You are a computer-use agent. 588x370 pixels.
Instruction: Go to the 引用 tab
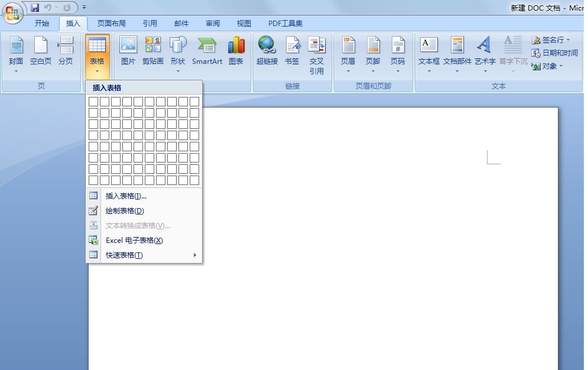150,23
